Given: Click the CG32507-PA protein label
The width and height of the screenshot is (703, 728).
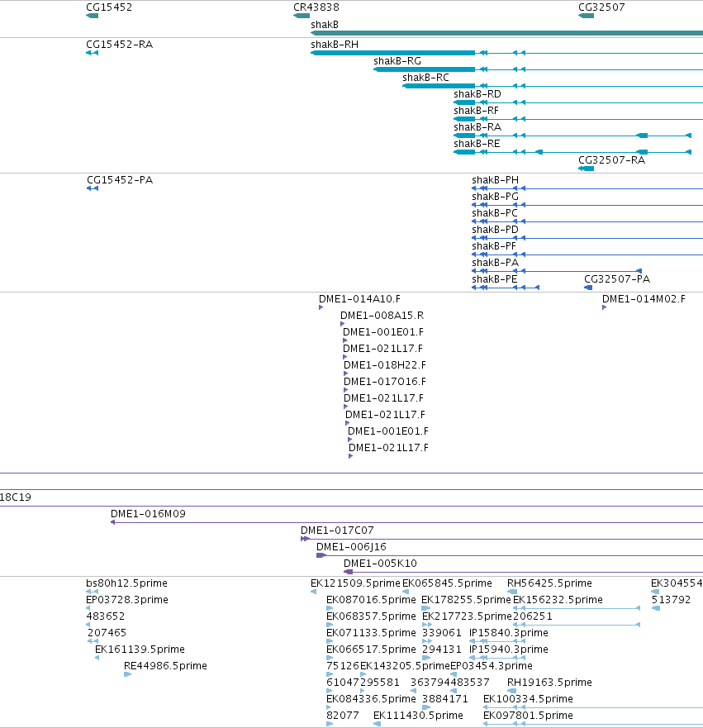Looking at the screenshot, I should [617, 279].
